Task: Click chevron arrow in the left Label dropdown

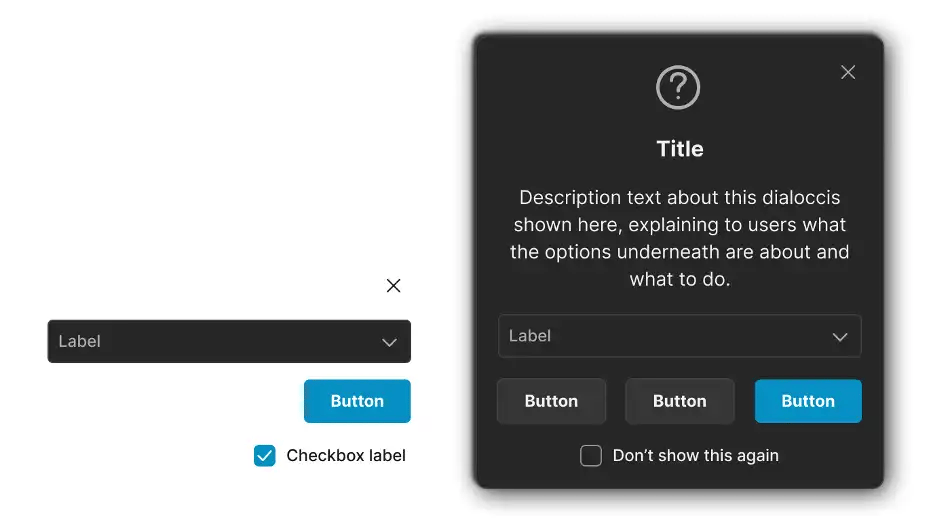Action: [389, 342]
